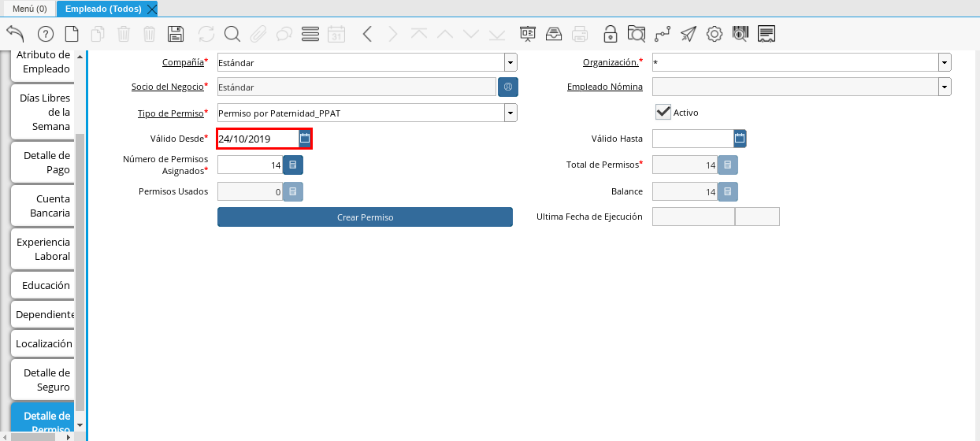
Task: Open the help question-mark icon
Action: click(x=45, y=34)
